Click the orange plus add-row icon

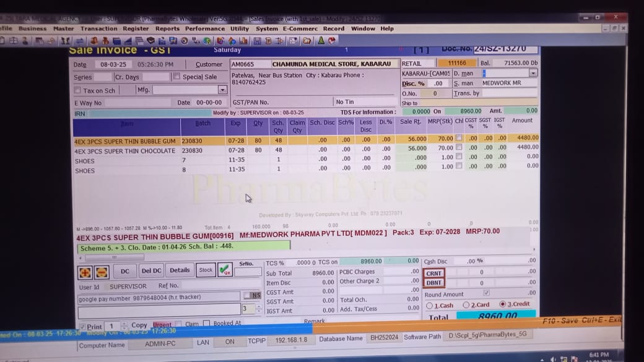(85, 272)
